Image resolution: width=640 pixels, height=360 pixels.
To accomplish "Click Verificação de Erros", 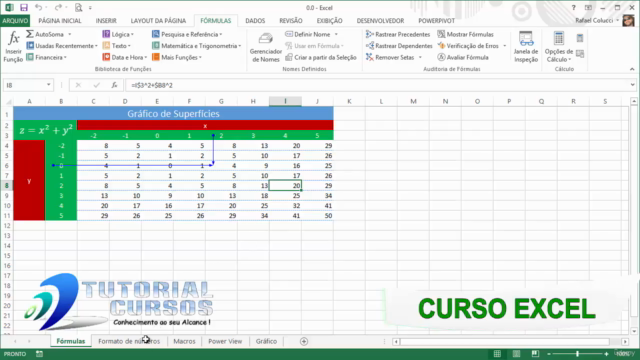I will pyautogui.click(x=468, y=46).
